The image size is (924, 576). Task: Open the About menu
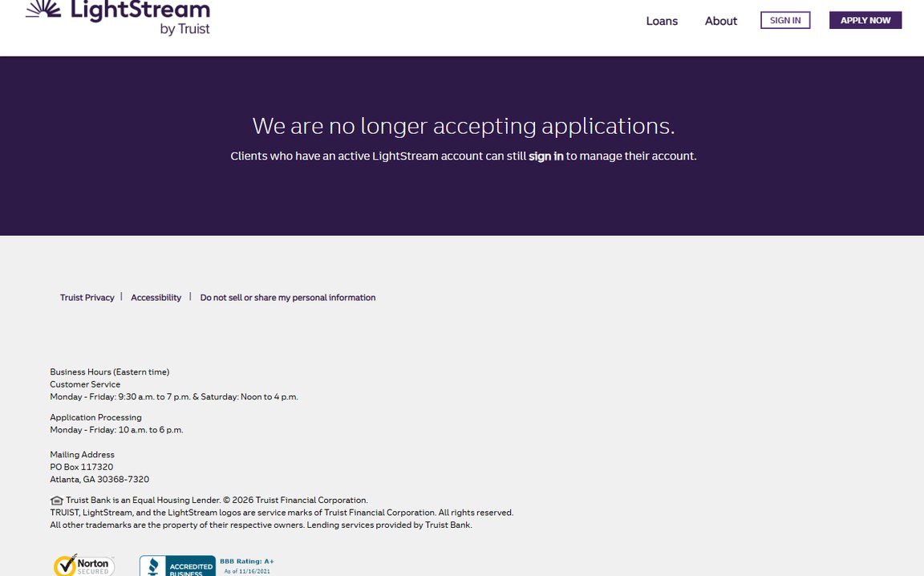click(x=721, y=21)
